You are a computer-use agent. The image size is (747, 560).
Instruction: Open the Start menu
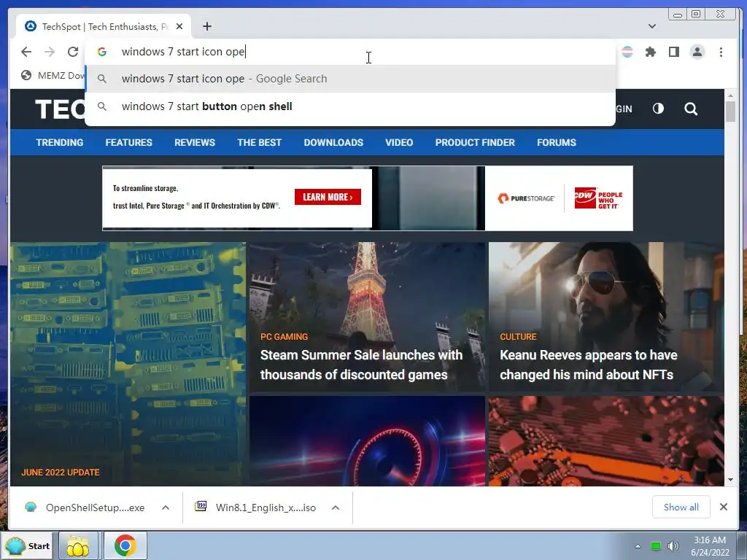tap(27, 545)
